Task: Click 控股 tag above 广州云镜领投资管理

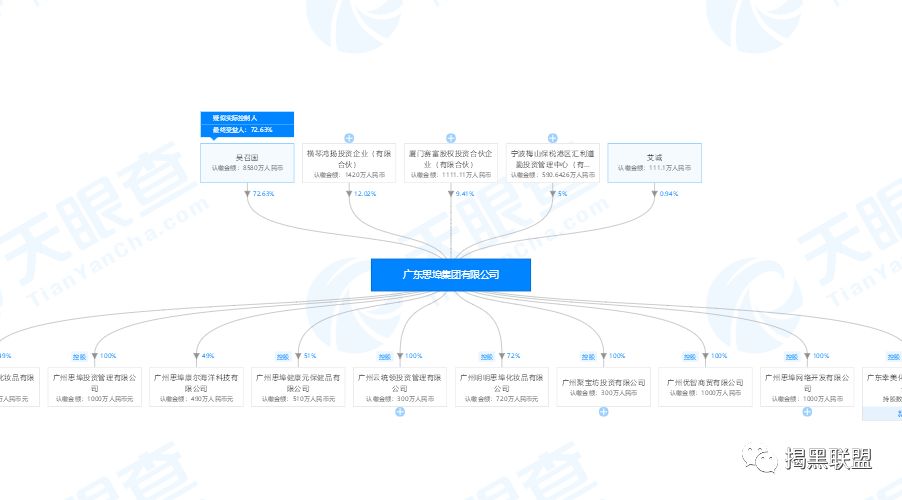Action: click(384, 357)
